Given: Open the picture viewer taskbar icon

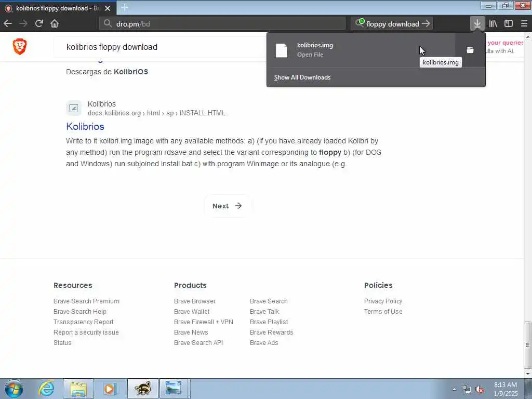Looking at the screenshot, I should (x=174, y=389).
